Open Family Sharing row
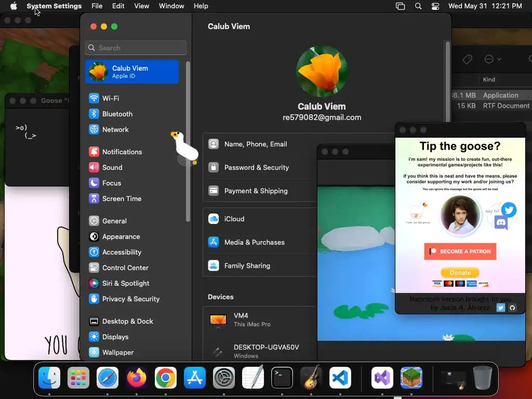The height and width of the screenshot is (399, 532). coord(260,266)
